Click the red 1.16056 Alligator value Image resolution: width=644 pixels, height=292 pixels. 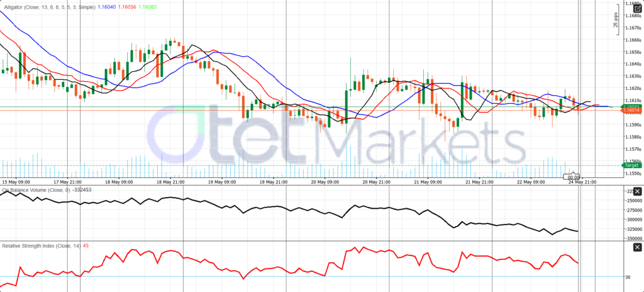pos(127,8)
